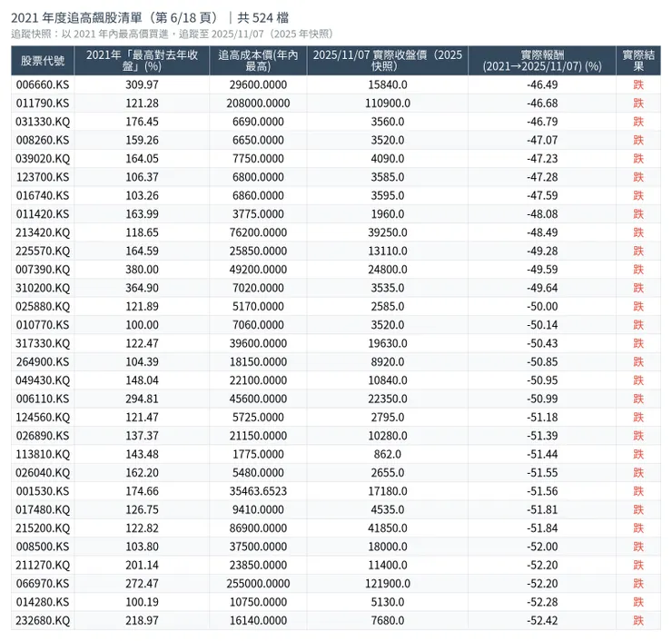Click the 股票代號 column header
672x641 pixels.
[43, 61]
